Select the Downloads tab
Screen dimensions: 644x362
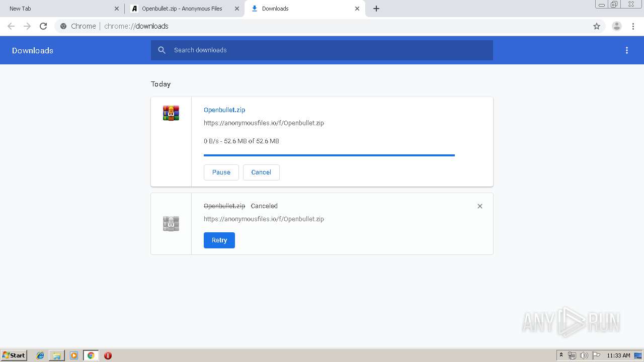coord(305,9)
